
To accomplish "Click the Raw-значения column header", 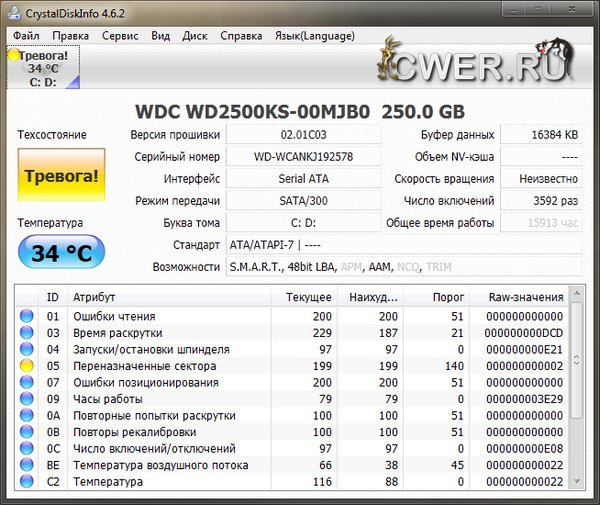I will point(526,297).
